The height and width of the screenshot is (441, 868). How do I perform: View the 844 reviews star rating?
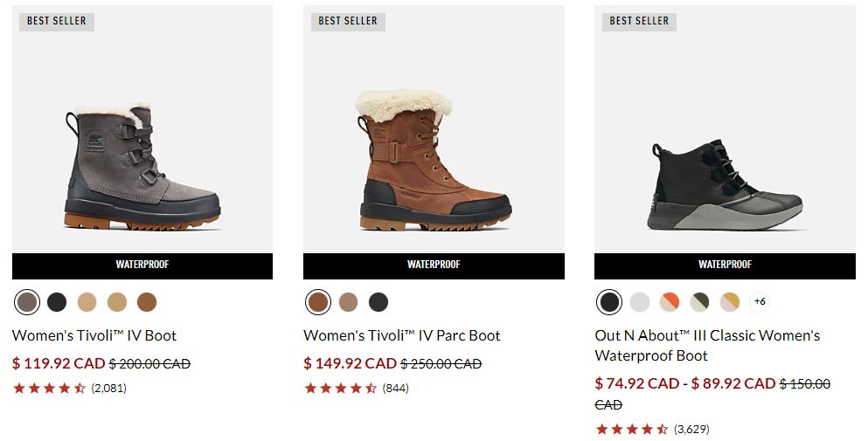340,389
